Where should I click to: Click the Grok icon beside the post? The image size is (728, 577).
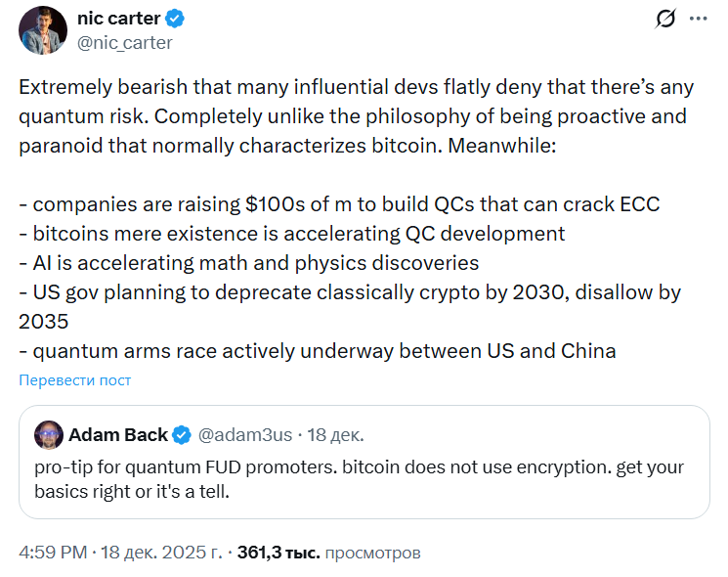click(x=666, y=19)
